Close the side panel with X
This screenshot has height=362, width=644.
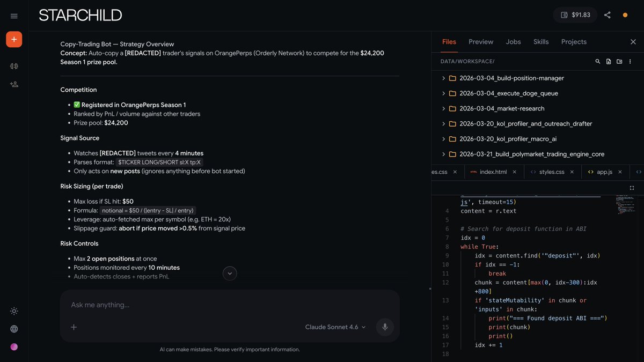coord(633,42)
